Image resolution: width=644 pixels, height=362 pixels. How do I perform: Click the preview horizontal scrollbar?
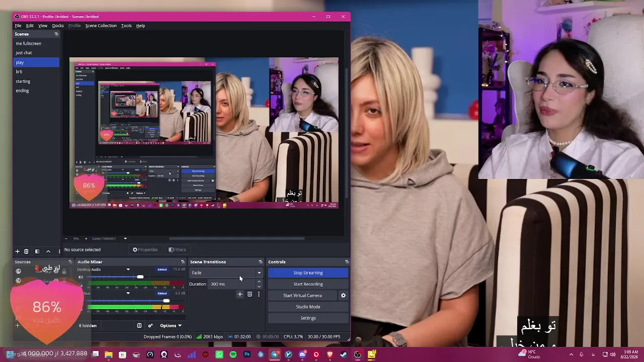236,239
